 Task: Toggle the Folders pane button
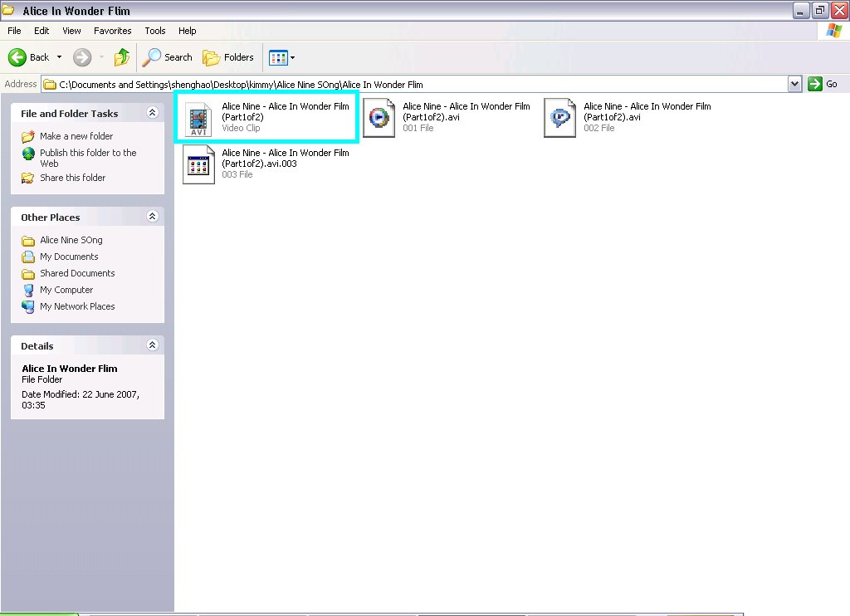(227, 57)
